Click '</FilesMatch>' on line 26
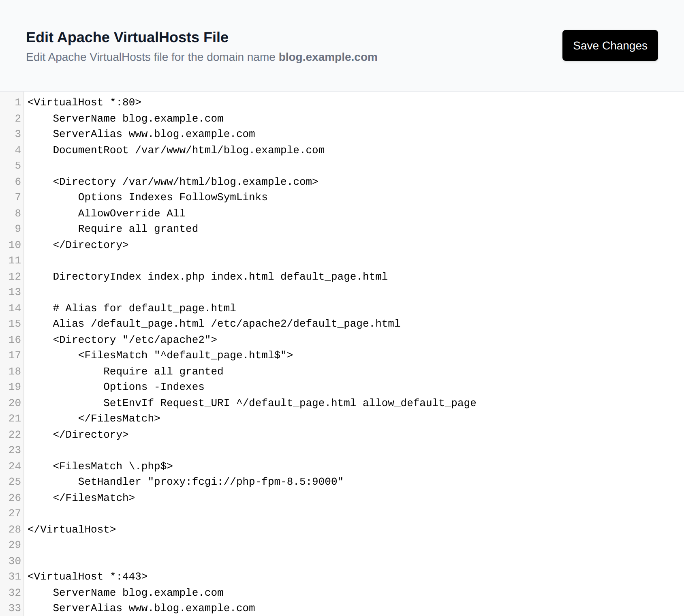The height and width of the screenshot is (616, 684). pyautogui.click(x=94, y=498)
